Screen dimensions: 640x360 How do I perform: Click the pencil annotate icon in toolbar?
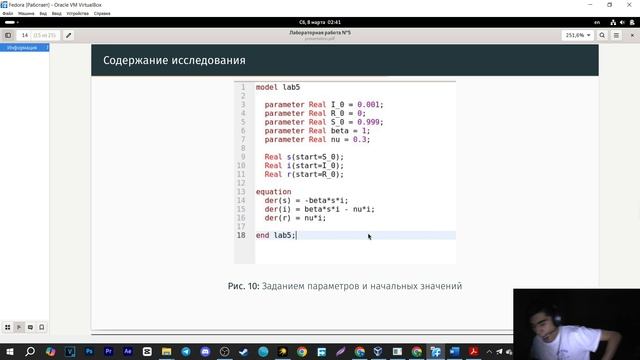pos(69,36)
